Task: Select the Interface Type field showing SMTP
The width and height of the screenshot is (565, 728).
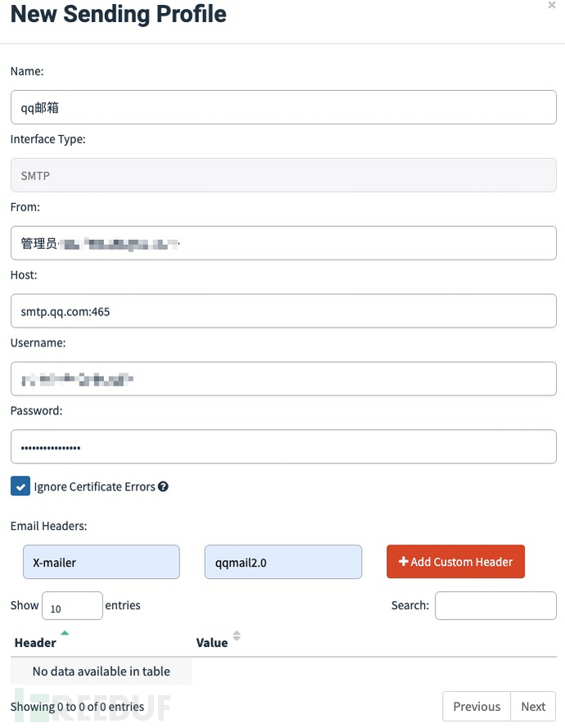Action: pos(282,174)
